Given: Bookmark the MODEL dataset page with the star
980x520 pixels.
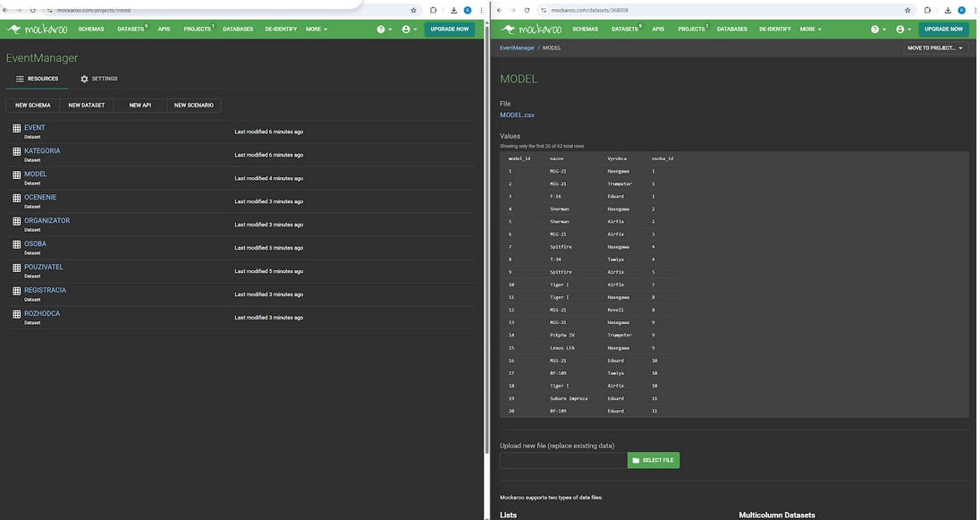Looking at the screenshot, I should tap(908, 10).
